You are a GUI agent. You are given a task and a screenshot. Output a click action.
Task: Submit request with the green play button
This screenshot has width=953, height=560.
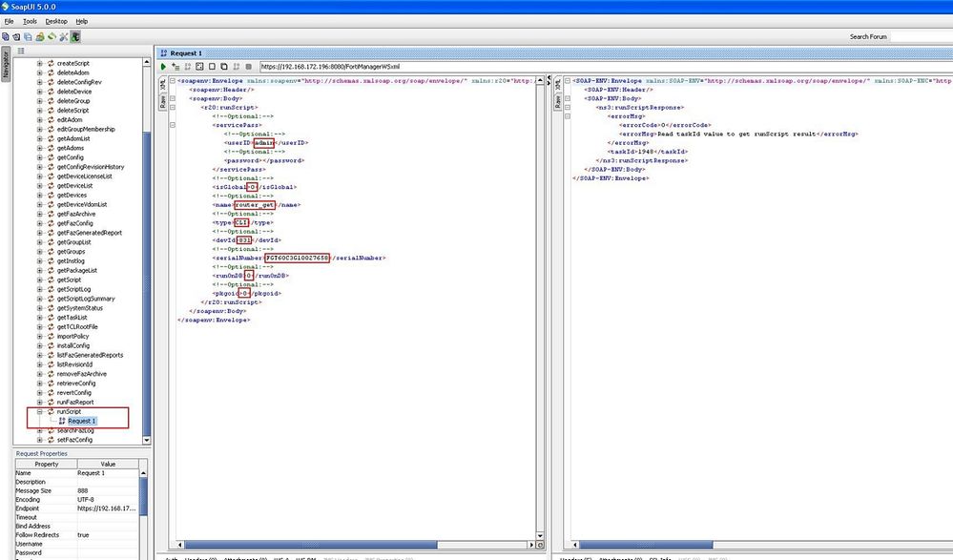click(164, 68)
